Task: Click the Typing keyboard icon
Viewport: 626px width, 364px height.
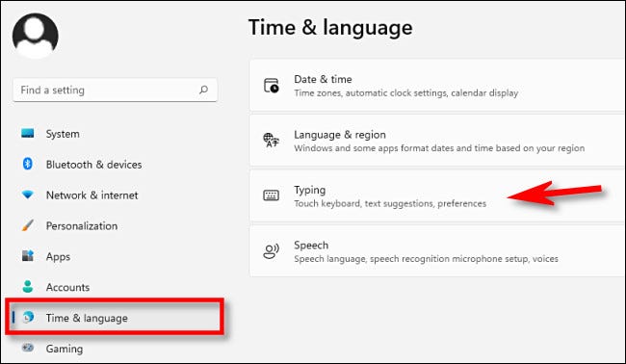Action: (272, 195)
